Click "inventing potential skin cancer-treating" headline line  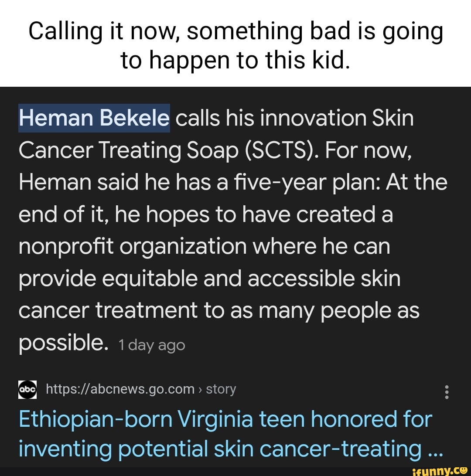pyautogui.click(x=220, y=449)
